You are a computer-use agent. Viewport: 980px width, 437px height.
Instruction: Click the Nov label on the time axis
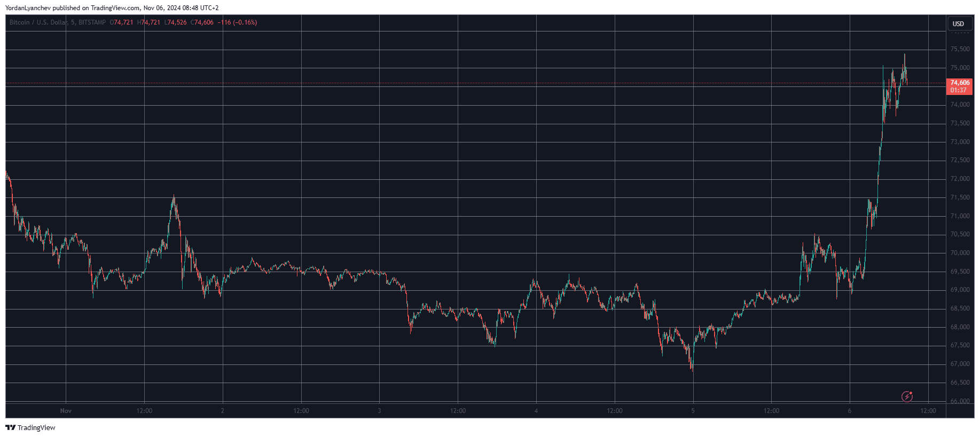click(x=66, y=411)
